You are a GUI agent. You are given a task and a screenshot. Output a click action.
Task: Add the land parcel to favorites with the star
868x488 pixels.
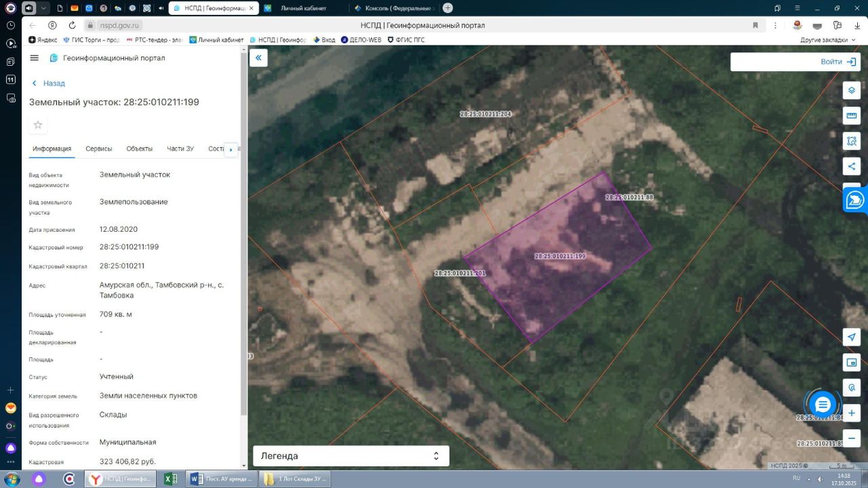[38, 125]
